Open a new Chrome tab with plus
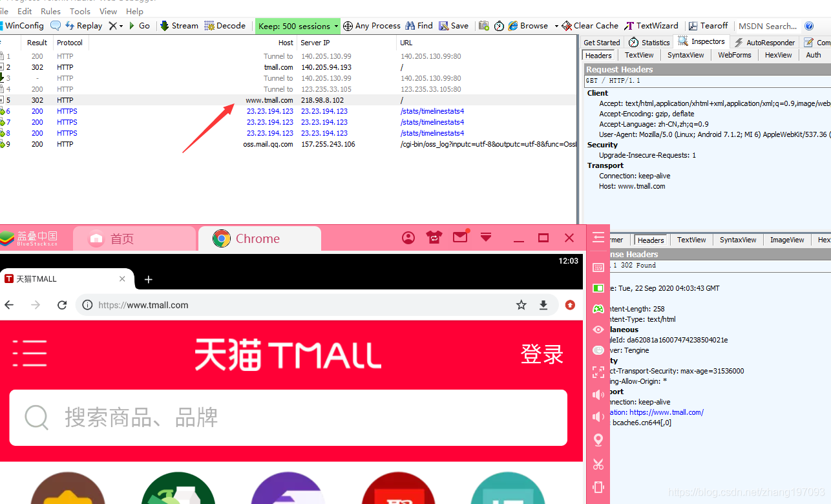831x504 pixels. coord(149,279)
